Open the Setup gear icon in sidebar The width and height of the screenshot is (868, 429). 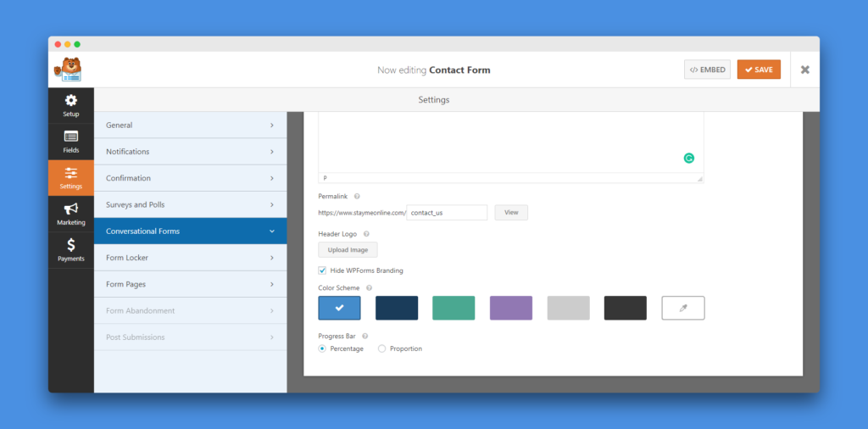pyautogui.click(x=71, y=101)
